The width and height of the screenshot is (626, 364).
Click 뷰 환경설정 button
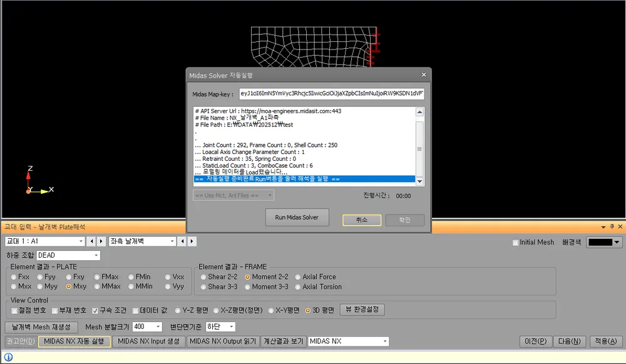click(362, 310)
